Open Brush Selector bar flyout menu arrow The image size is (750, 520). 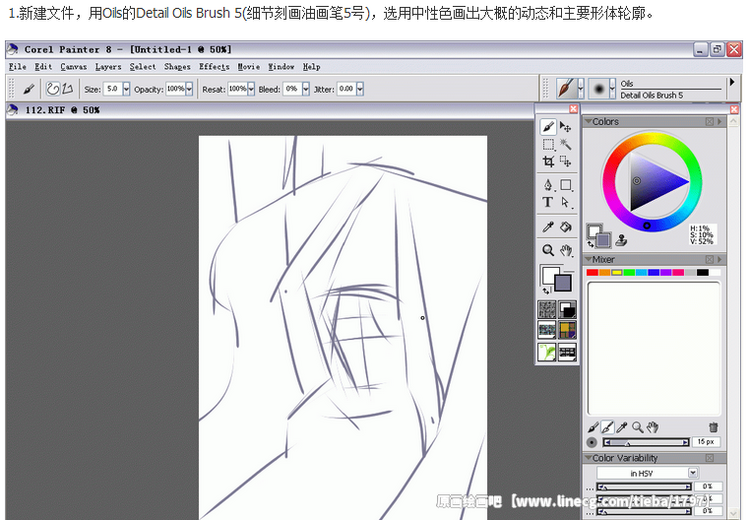(x=732, y=82)
